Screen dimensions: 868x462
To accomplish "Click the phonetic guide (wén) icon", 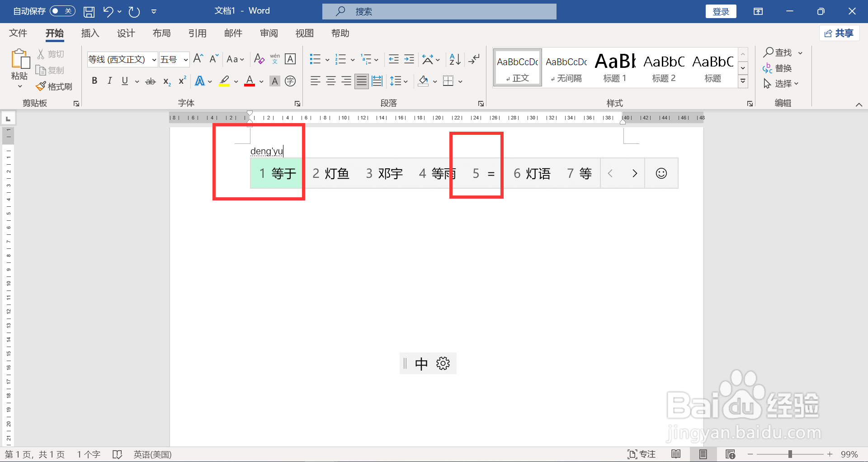I will 275,59.
